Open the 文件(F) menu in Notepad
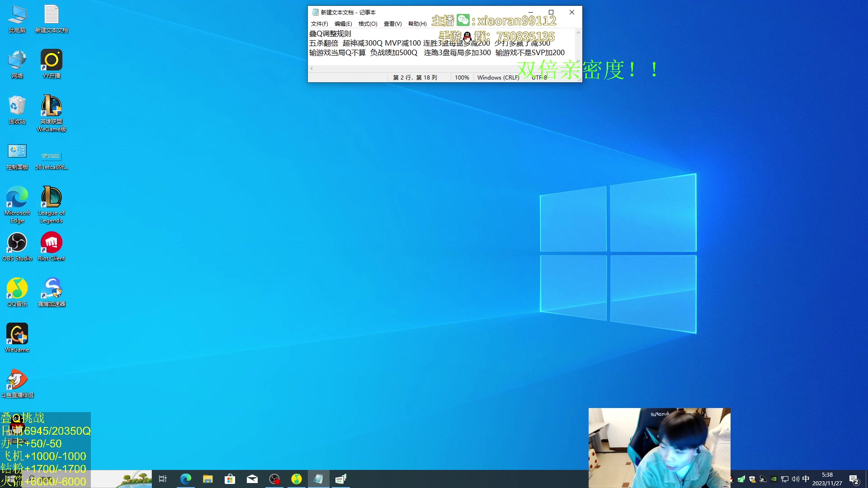Screen dimensions: 868x488 click(319, 24)
